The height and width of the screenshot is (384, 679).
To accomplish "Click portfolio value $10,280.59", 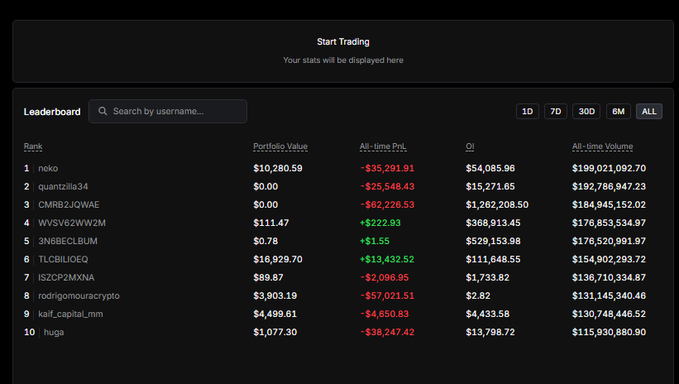I will click(278, 168).
